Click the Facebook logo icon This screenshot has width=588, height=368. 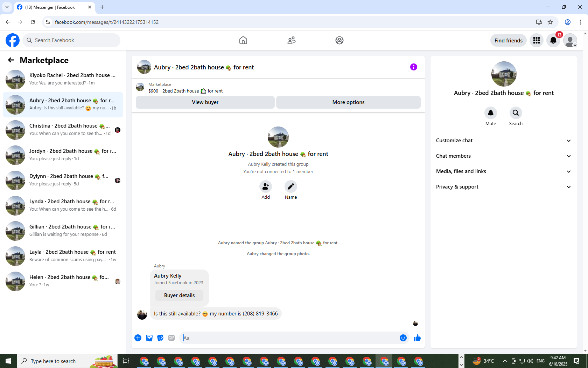(x=13, y=40)
